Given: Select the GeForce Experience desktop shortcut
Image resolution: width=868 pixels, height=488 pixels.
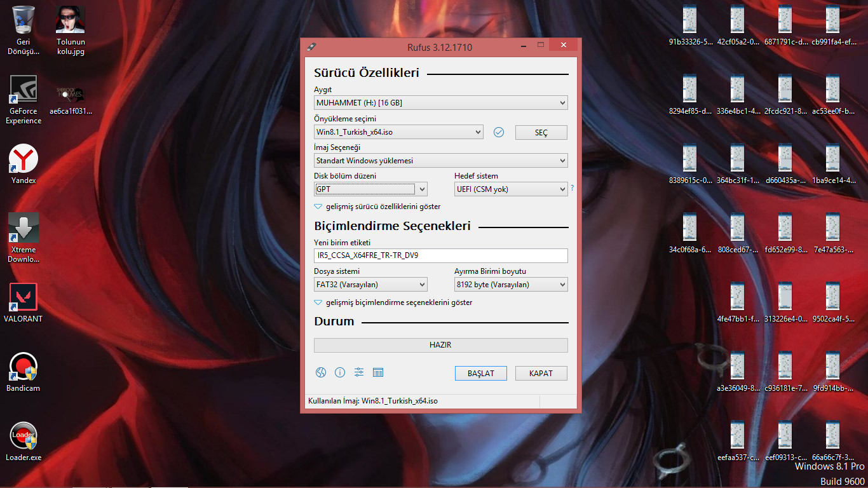Looking at the screenshot, I should [24, 100].
